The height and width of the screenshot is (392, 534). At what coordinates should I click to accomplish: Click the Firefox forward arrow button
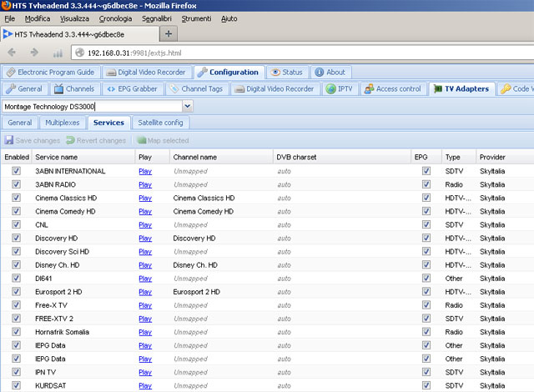pyautogui.click(x=34, y=53)
